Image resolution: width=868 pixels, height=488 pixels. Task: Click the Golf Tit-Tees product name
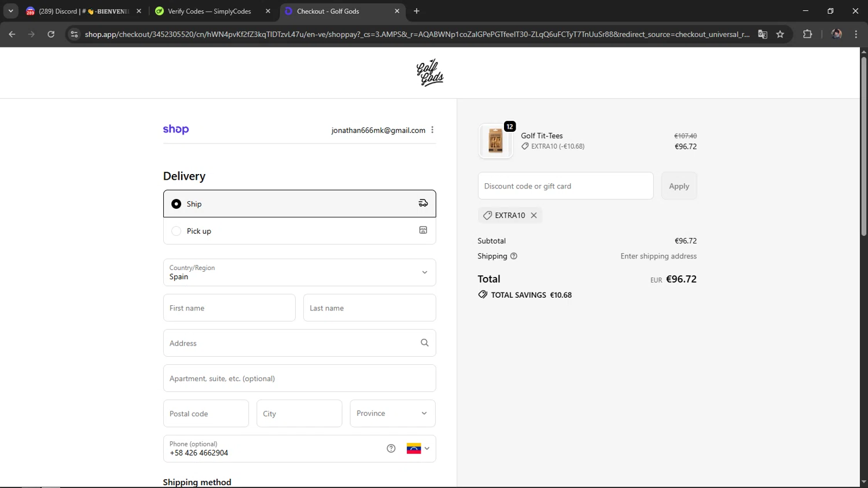point(542,136)
